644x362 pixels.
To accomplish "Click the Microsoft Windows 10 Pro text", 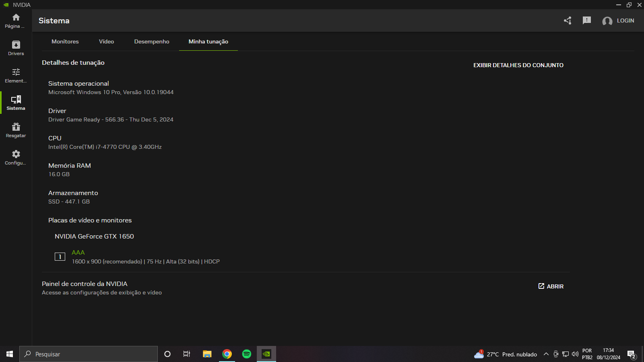I will 111,92.
